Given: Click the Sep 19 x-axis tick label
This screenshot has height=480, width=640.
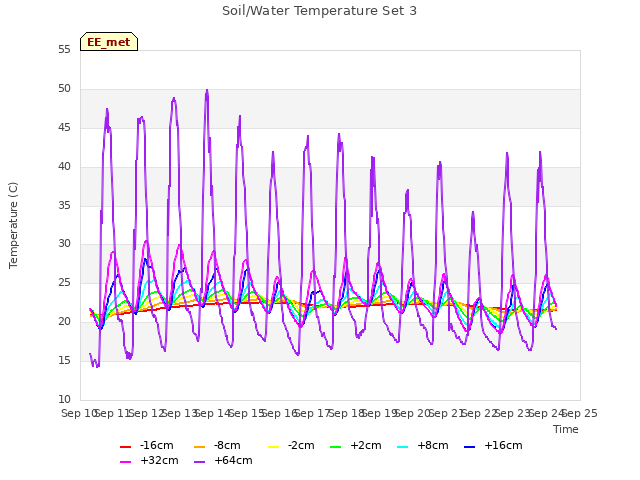Looking at the screenshot, I should tap(380, 413).
